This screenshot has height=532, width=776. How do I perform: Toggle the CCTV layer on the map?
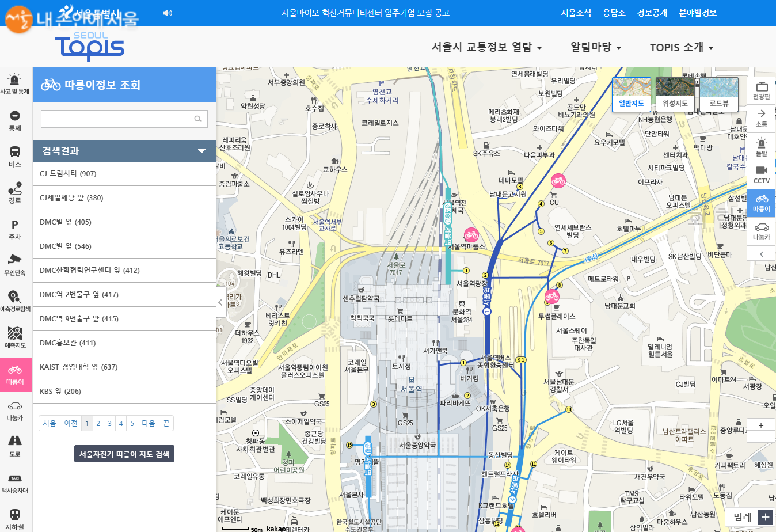[x=761, y=174]
